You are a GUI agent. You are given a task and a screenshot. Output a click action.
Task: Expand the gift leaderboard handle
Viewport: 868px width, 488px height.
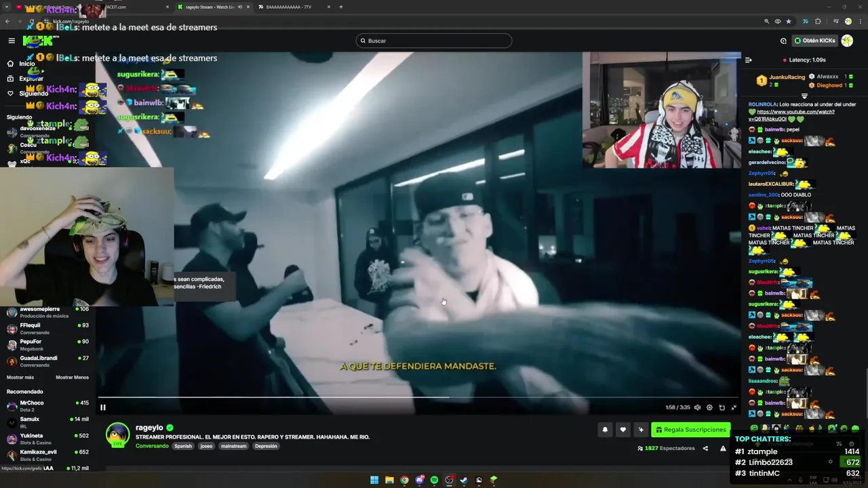click(x=804, y=96)
